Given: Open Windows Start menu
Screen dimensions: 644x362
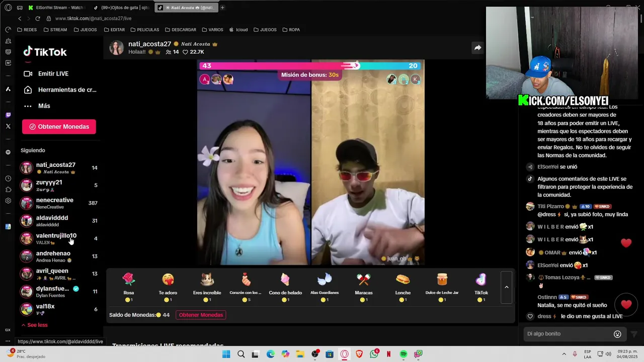Looking at the screenshot, I should [x=226, y=354].
